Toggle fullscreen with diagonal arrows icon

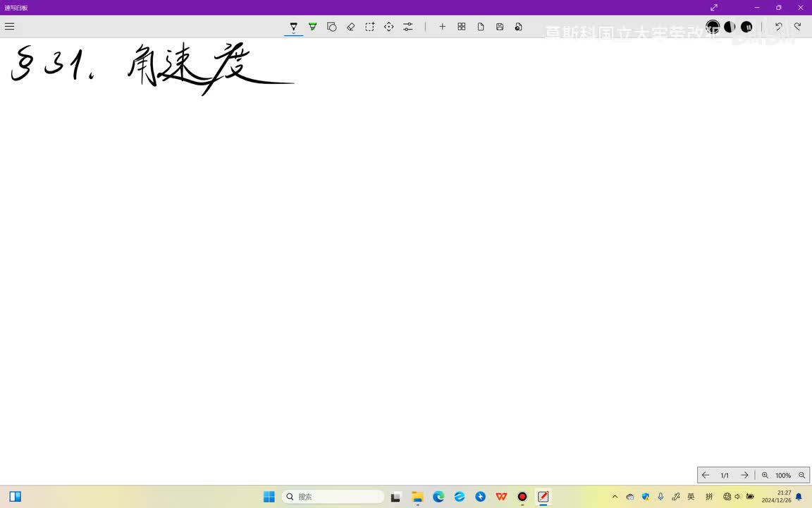pyautogui.click(x=713, y=7)
